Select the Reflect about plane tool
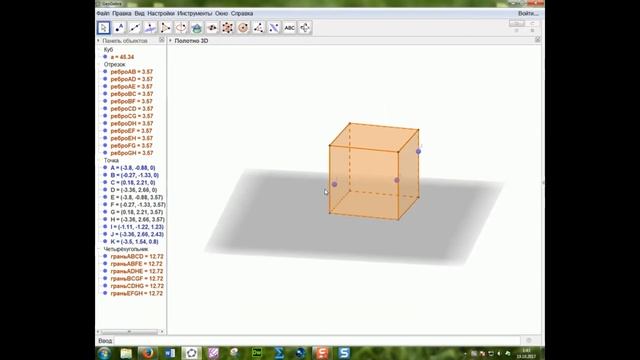This screenshot has height=360, width=640. 274,28
